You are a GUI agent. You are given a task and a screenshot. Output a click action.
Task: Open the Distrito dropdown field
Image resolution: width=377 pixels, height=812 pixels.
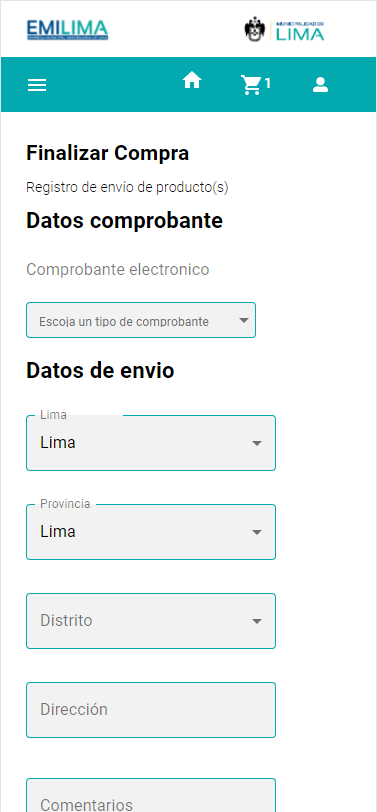pyautogui.click(x=151, y=621)
